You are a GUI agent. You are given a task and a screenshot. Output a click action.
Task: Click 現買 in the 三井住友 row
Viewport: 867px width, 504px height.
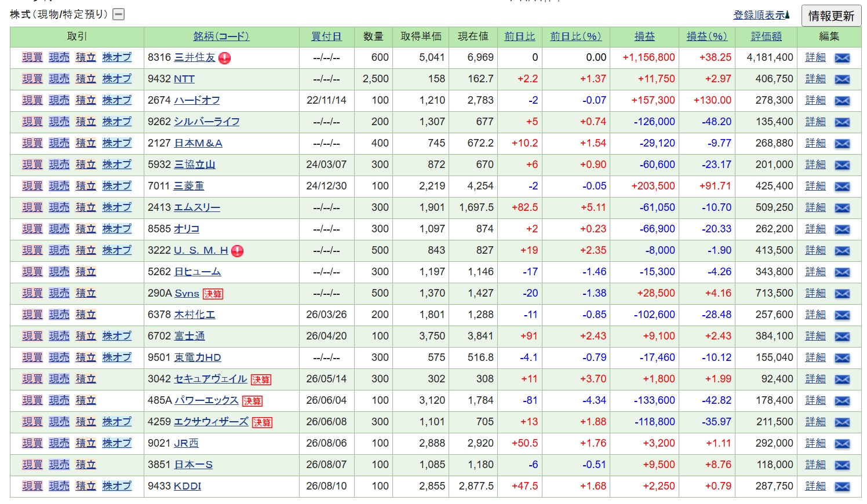click(x=32, y=57)
